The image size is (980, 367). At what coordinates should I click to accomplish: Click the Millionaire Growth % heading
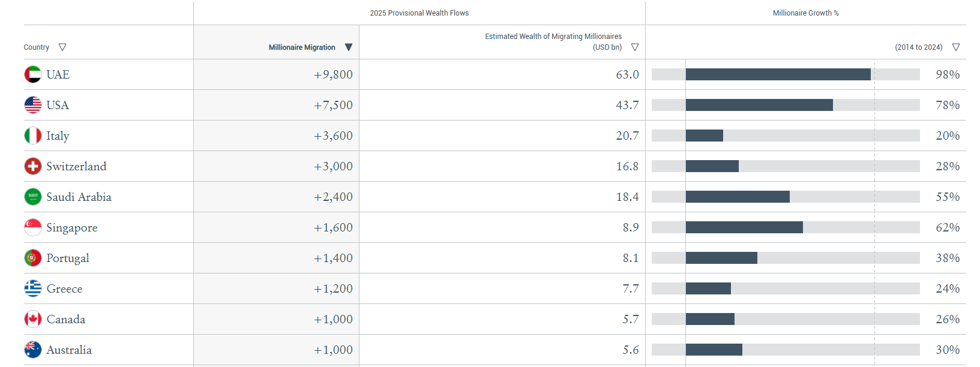tap(806, 13)
